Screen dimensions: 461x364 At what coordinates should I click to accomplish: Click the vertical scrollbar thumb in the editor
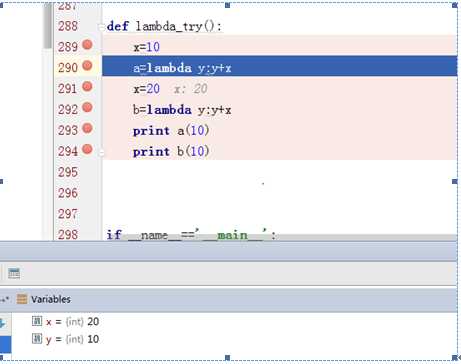(48, 26)
